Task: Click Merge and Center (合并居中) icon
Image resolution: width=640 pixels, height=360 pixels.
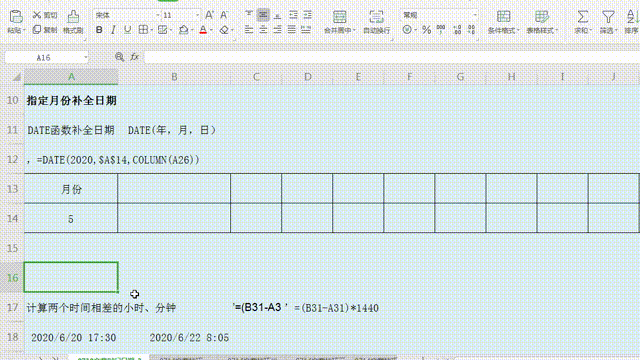Action: [339, 17]
